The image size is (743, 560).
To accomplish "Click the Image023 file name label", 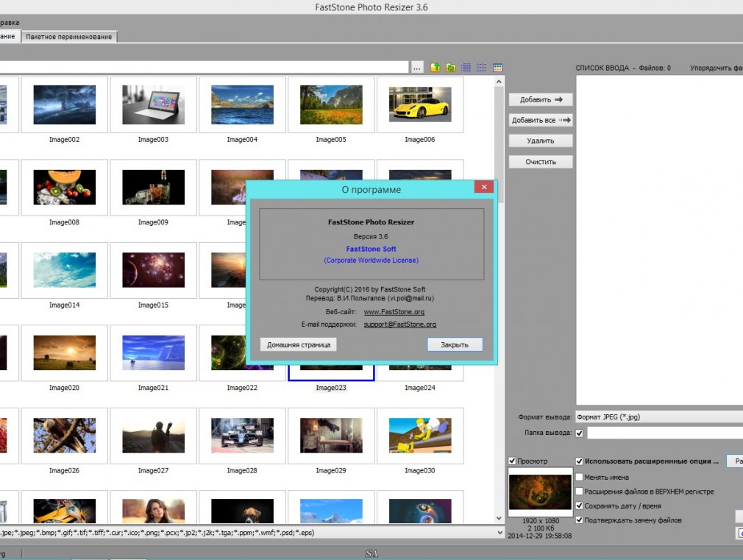I will coord(331,388).
